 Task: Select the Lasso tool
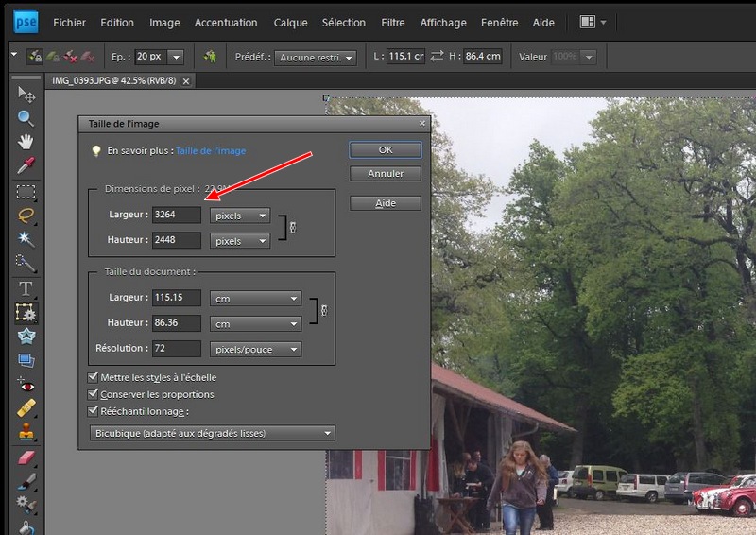pos(26,216)
